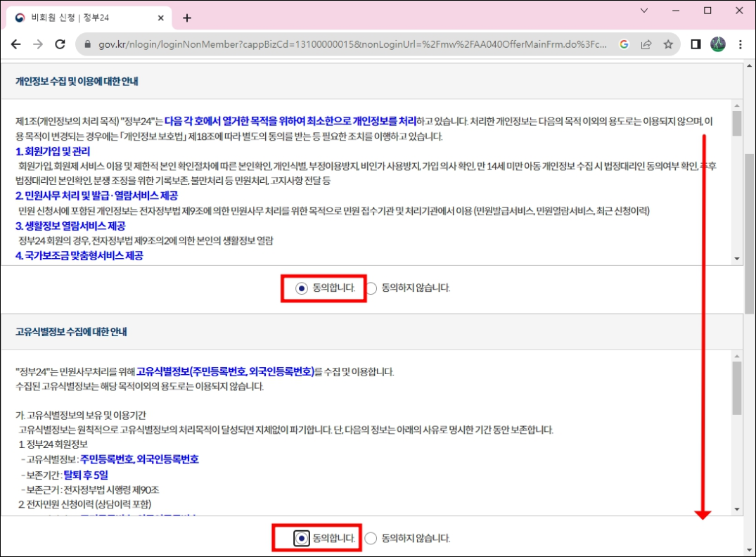Click text 3. 생활정보 열람서비스 제공
756x557 pixels.
[70, 226]
